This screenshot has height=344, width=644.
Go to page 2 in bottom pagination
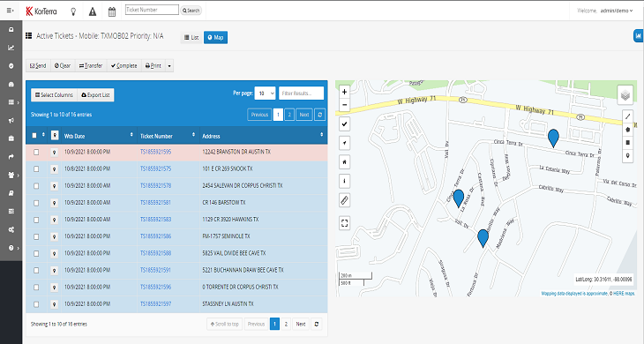pyautogui.click(x=286, y=324)
